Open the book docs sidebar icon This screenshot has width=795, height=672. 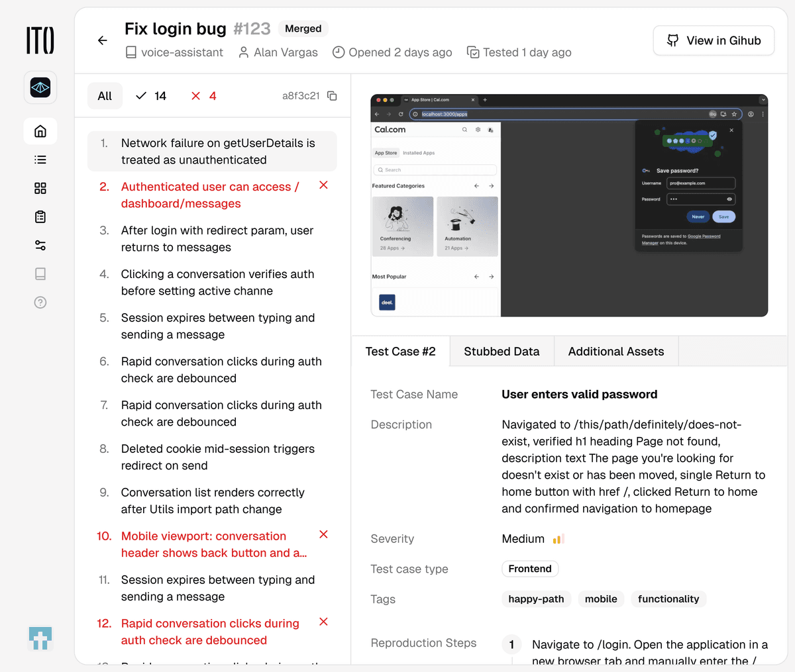point(40,274)
